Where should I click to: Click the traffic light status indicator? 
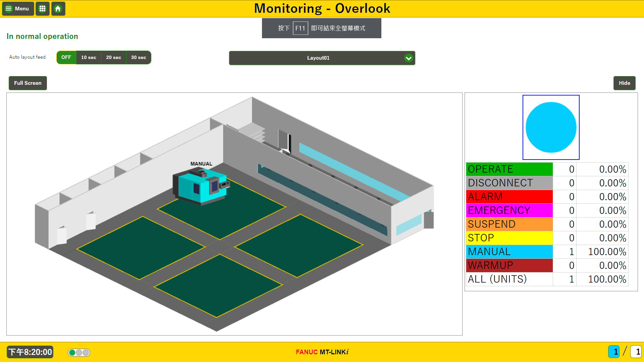pyautogui.click(x=79, y=352)
